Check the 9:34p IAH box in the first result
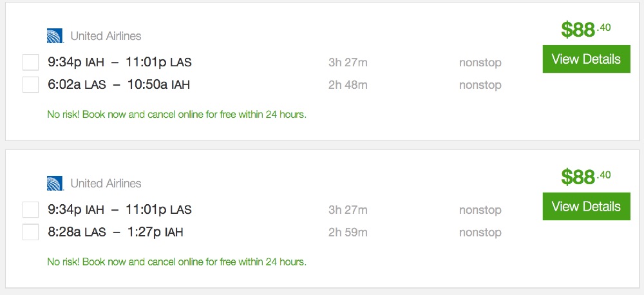This screenshot has width=644, height=295. pyautogui.click(x=30, y=62)
